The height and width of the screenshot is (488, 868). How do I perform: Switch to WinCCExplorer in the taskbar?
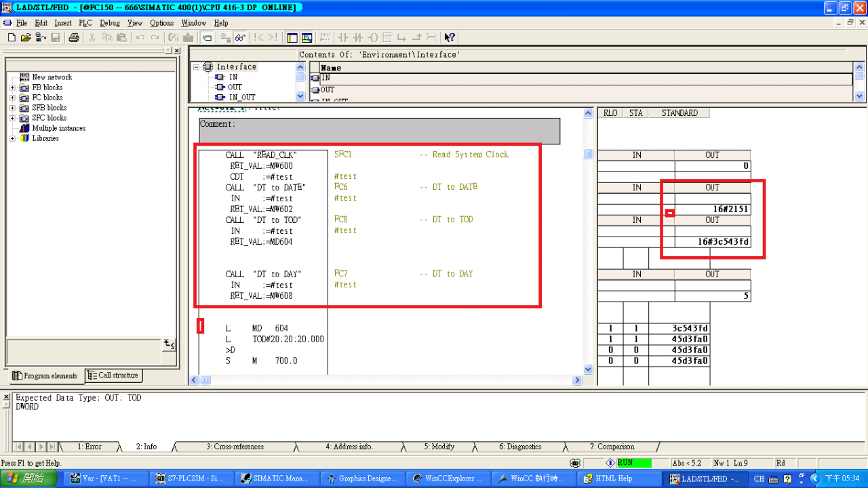448,479
